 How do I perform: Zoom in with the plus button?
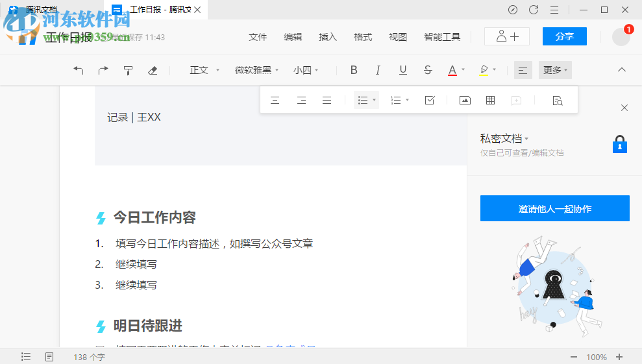point(619,357)
